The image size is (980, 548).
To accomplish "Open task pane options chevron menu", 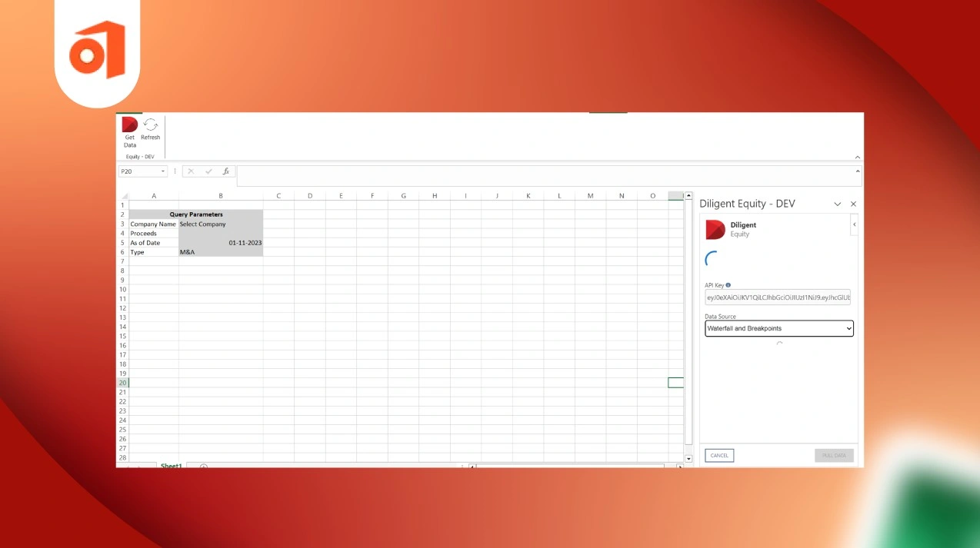I will pyautogui.click(x=838, y=204).
